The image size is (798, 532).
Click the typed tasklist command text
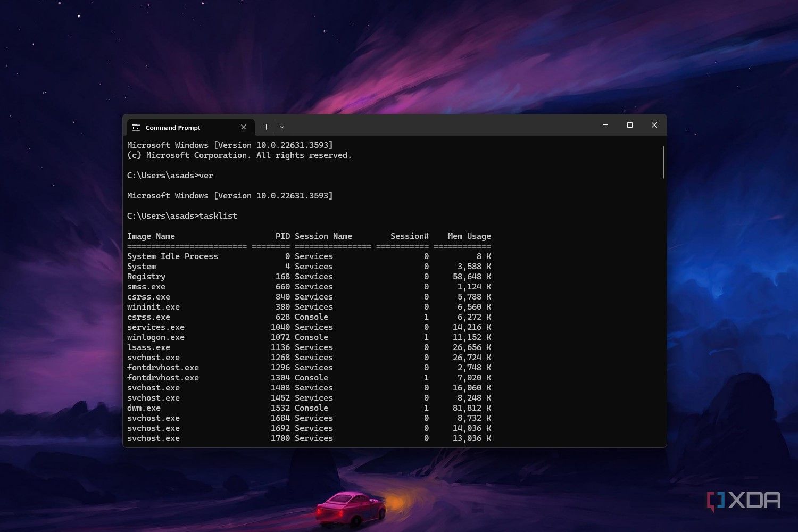(218, 216)
